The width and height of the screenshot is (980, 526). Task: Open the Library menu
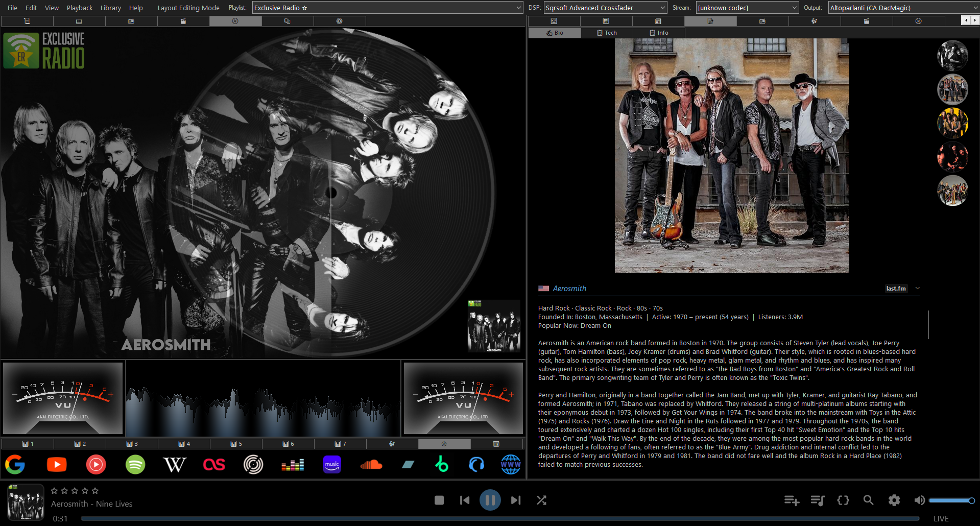pos(111,8)
